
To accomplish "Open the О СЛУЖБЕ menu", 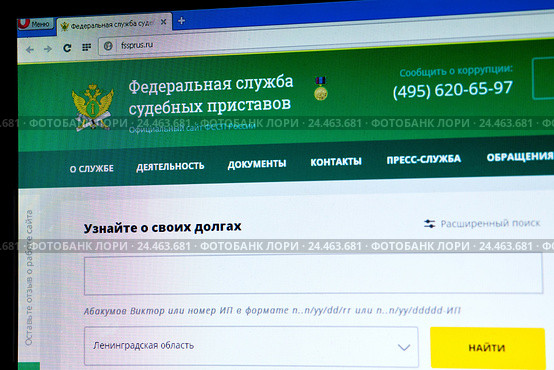I will coord(92,169).
